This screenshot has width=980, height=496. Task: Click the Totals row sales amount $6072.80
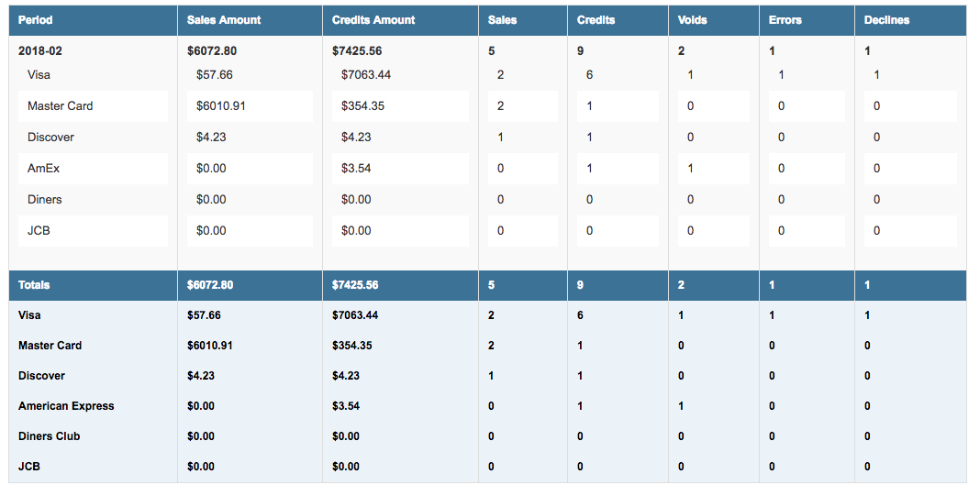point(210,285)
